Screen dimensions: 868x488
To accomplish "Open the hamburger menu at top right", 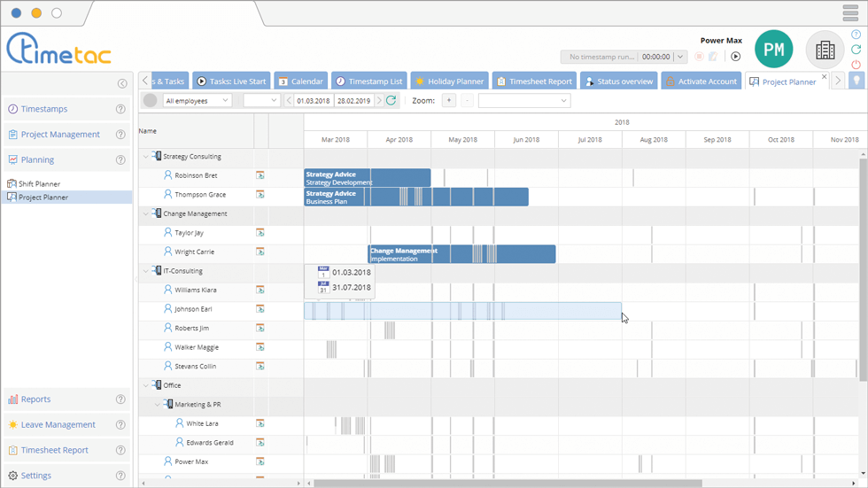I will coord(849,13).
